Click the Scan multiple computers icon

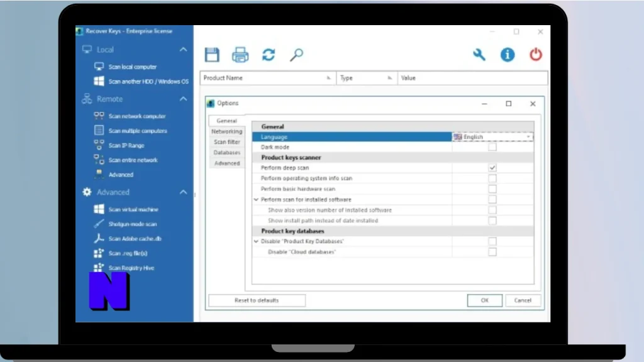99,131
